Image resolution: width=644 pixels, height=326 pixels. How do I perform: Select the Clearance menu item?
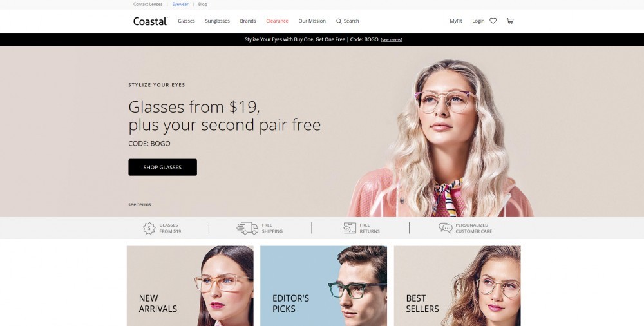coord(277,21)
